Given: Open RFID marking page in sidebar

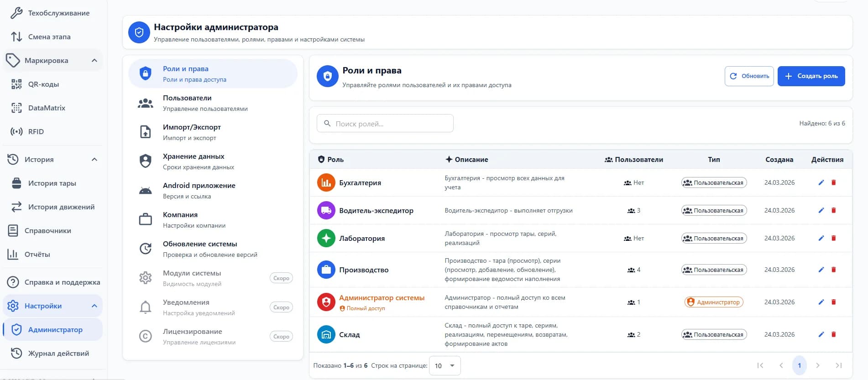Looking at the screenshot, I should 53,131.
